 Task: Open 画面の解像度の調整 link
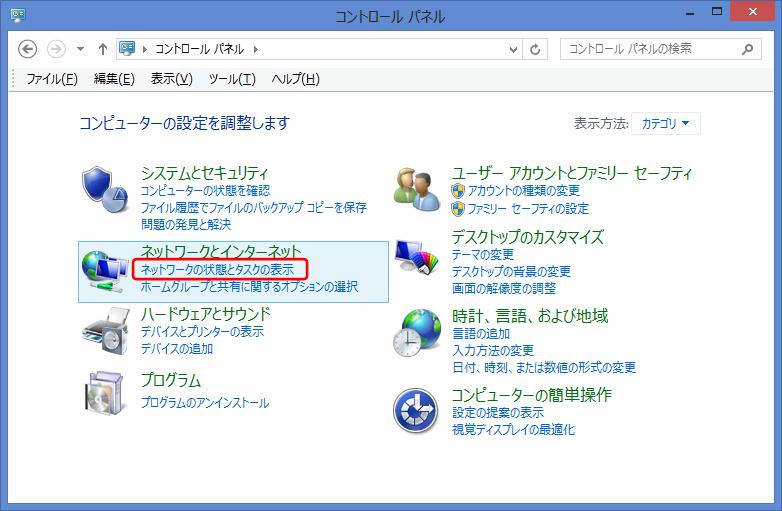point(504,289)
